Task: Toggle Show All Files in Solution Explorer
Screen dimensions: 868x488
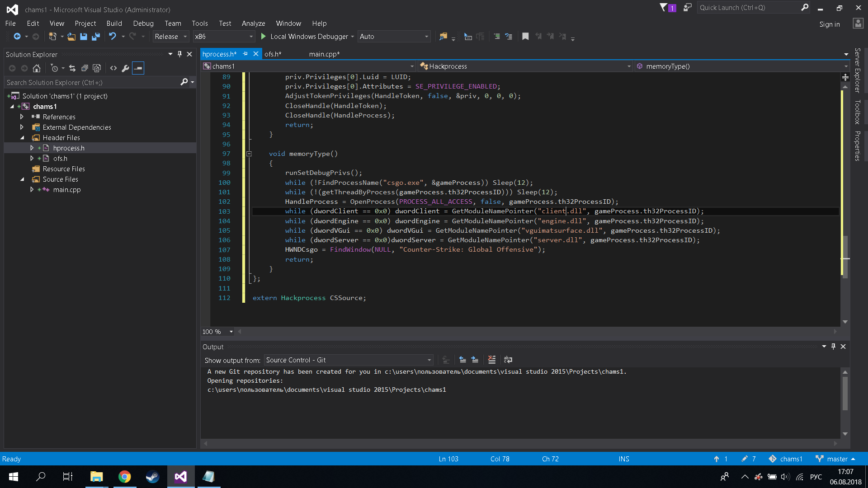Action: [97, 68]
